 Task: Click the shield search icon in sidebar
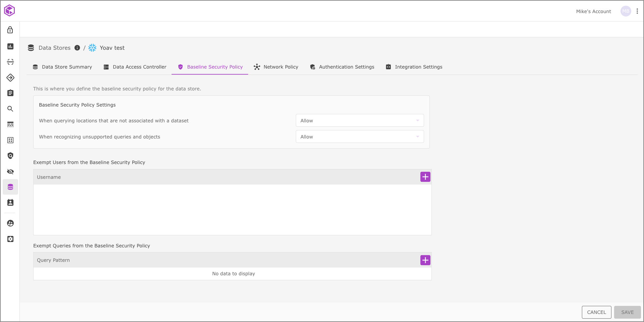(x=10, y=156)
